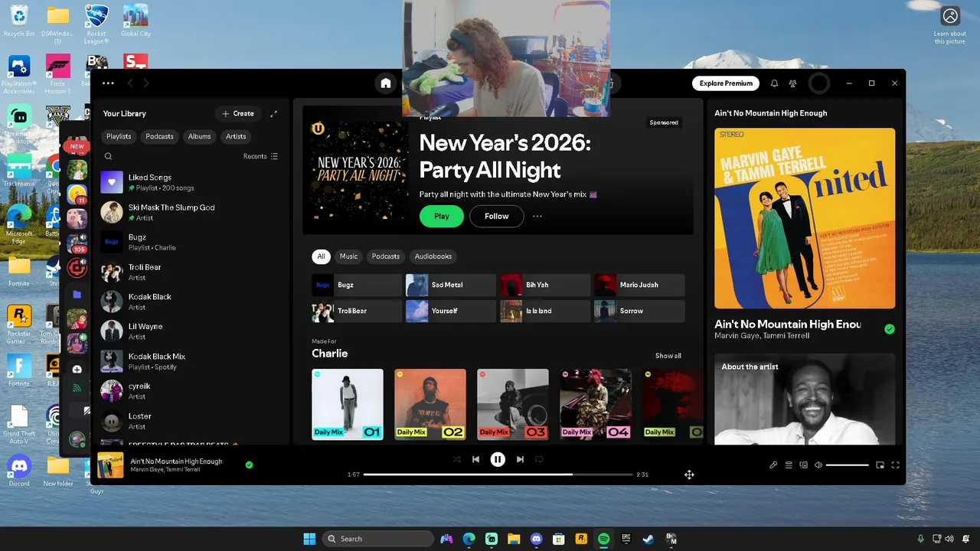Search in Your Library magnifier icon
980x551 pixels.
[108, 156]
